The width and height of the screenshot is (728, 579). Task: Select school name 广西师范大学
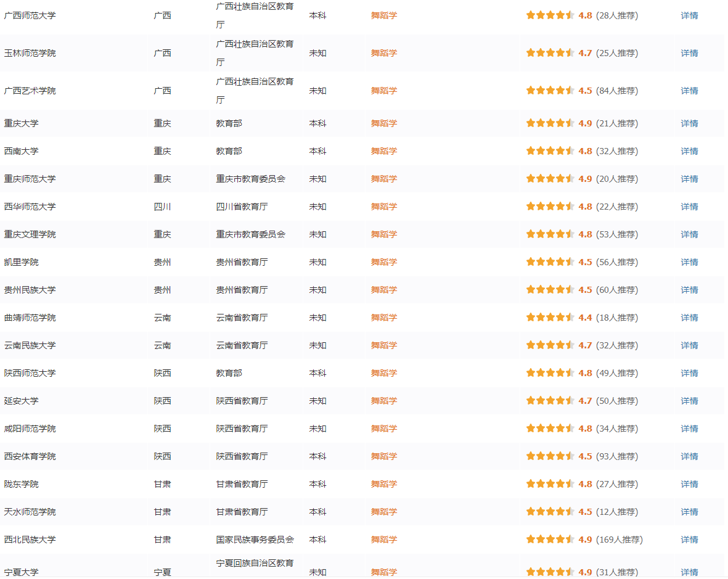[30, 15]
